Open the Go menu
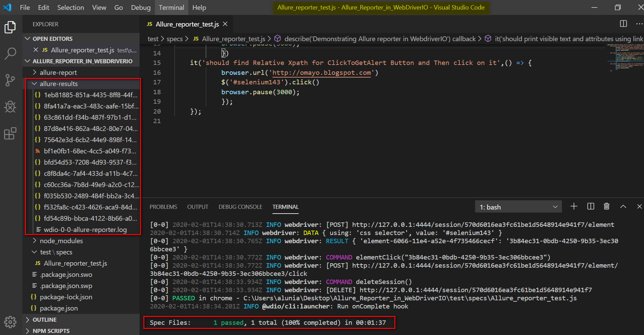 tap(119, 7)
